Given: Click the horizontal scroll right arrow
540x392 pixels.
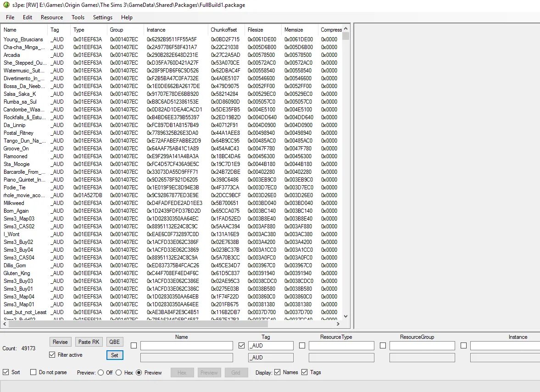Looking at the screenshot, I should point(338,324).
